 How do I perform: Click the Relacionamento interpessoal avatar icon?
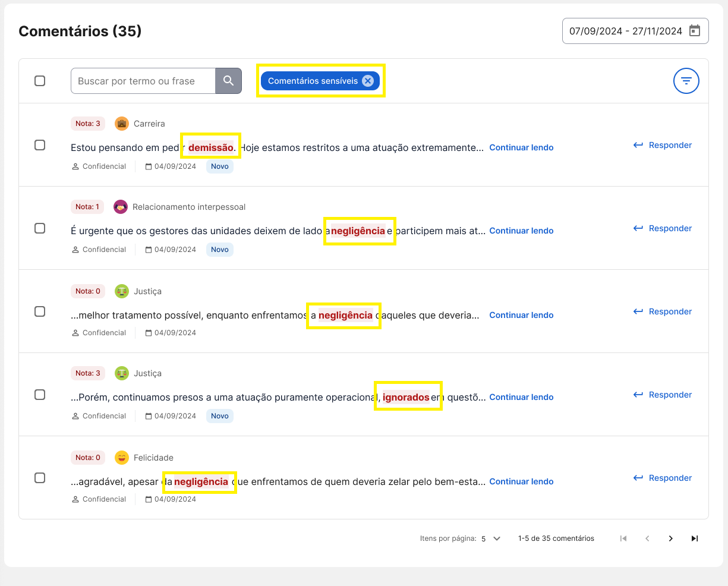pyautogui.click(x=121, y=206)
